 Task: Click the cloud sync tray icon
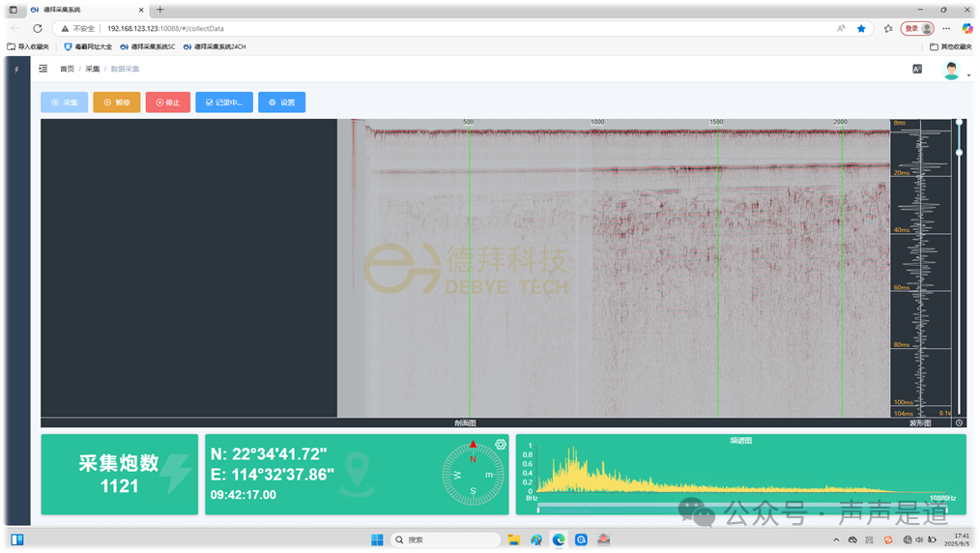click(852, 539)
